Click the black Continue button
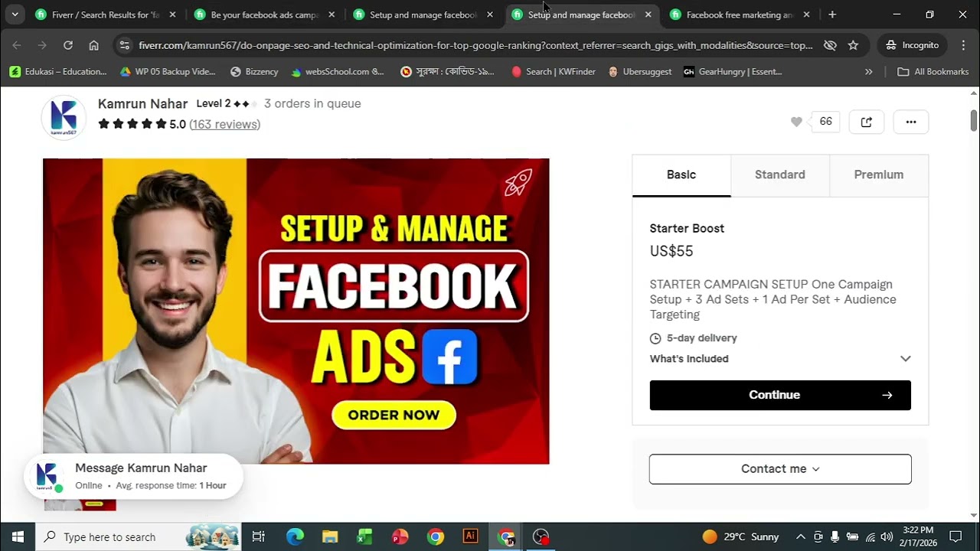980x551 pixels. click(780, 395)
